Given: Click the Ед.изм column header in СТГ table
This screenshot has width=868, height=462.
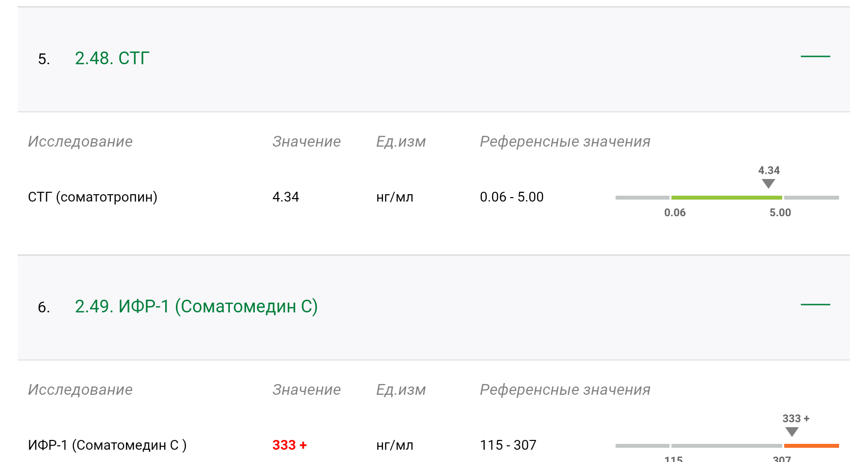Looking at the screenshot, I should point(401,141).
